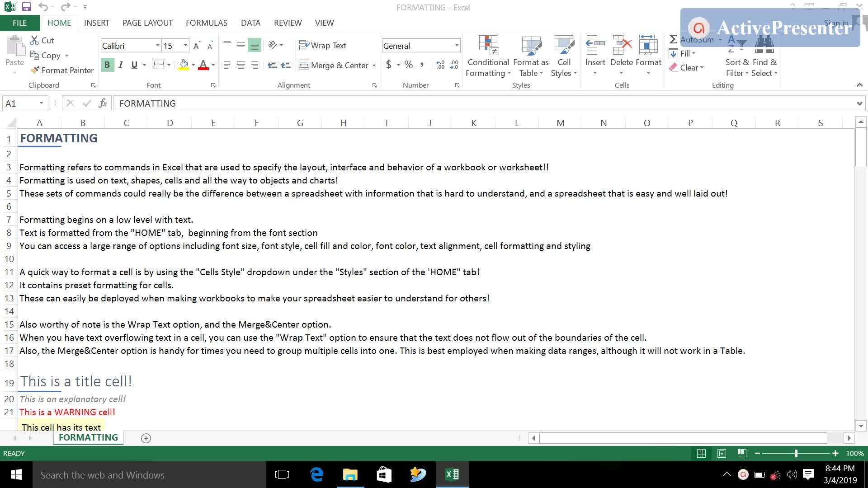
Task: Click Clear in Editing group
Action: coord(686,67)
